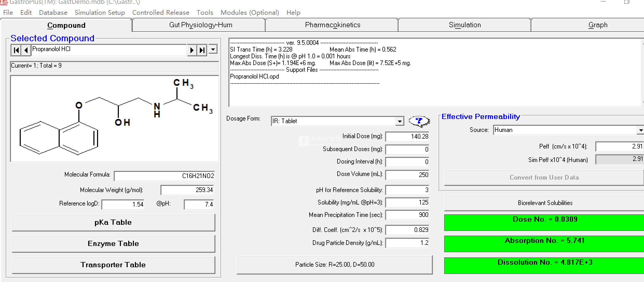Open the Controlled Release menu
Viewport: 644px width, 282px height.
coord(161,12)
